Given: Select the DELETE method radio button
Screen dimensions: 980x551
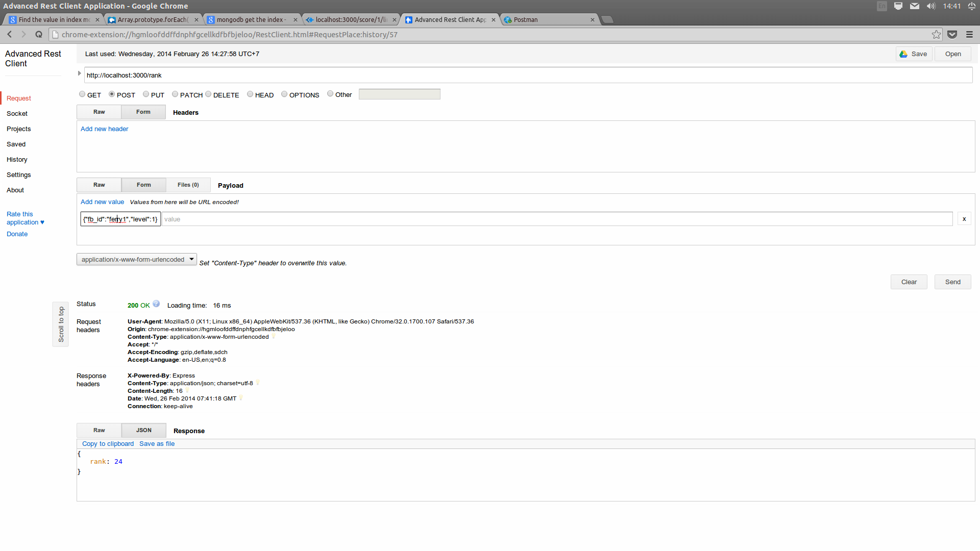Looking at the screenshot, I should click(x=208, y=94).
